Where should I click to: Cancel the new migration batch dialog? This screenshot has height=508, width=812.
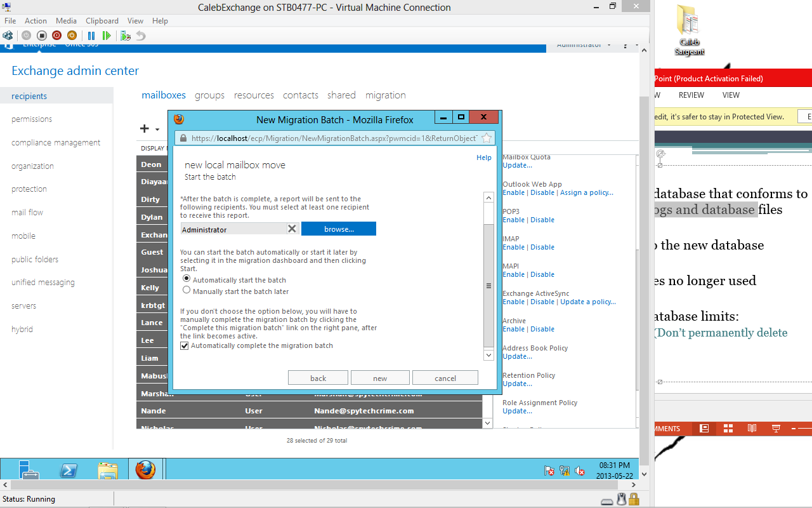pos(445,378)
